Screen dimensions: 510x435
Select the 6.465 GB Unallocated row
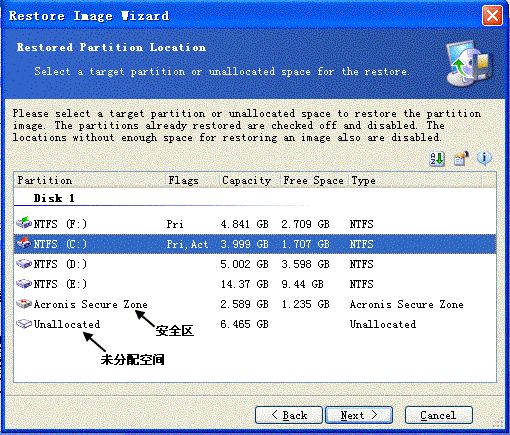[x=255, y=324]
